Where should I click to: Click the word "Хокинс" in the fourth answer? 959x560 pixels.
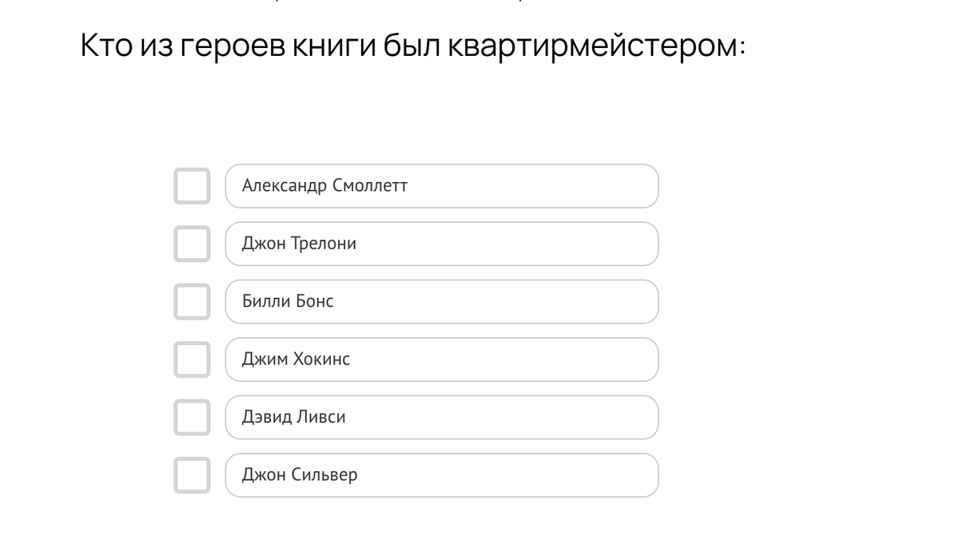321,359
